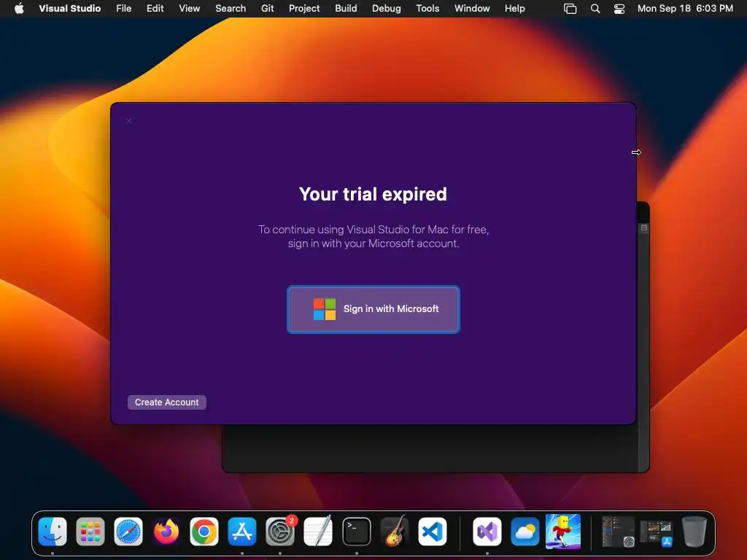Open the Window menu

coord(472,8)
